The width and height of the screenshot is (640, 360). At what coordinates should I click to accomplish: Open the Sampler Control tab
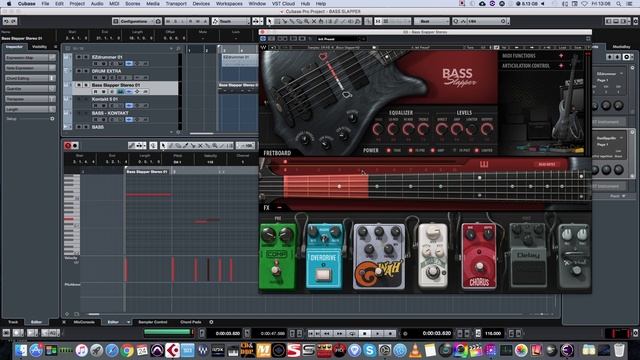[x=153, y=322]
